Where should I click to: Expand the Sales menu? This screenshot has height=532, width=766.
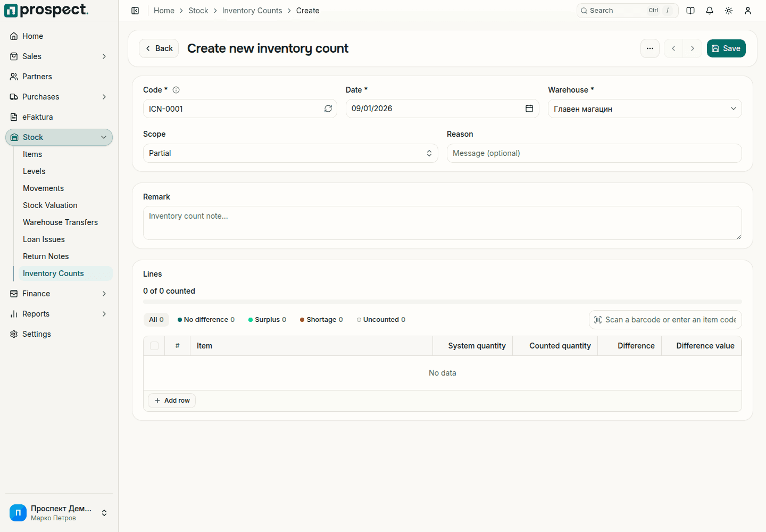tap(59, 56)
